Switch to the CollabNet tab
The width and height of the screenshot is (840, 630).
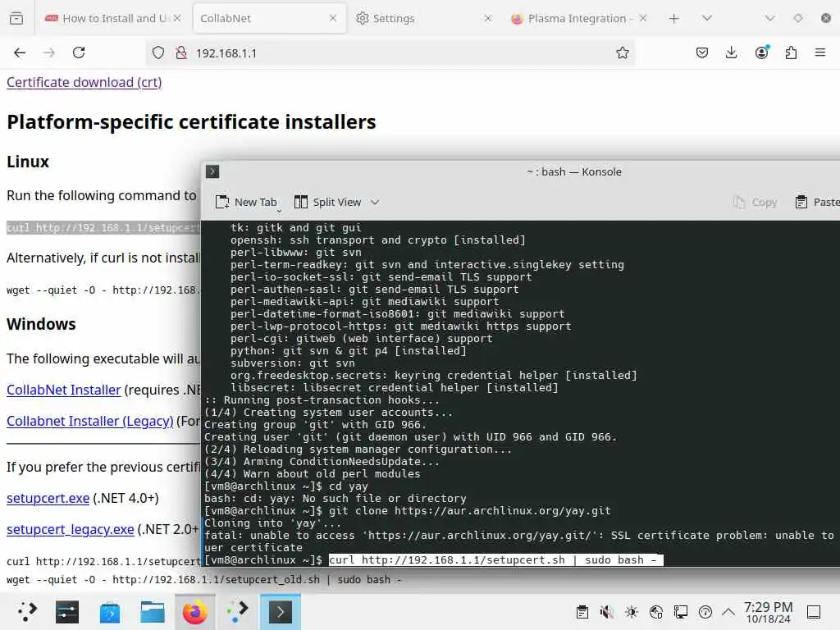click(269, 18)
